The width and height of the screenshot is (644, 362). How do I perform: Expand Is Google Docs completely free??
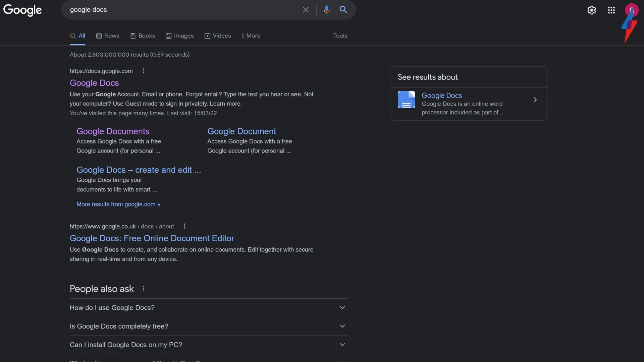[x=209, y=326]
